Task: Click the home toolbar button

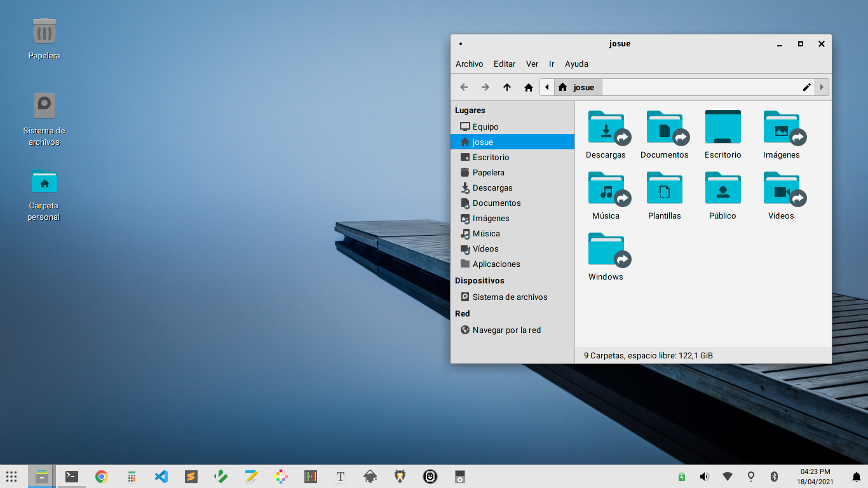Action: tap(529, 87)
